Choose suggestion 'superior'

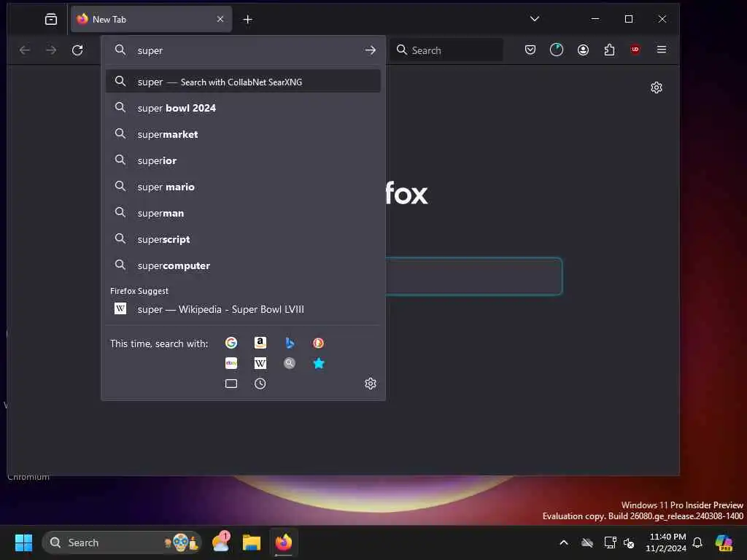pos(243,160)
